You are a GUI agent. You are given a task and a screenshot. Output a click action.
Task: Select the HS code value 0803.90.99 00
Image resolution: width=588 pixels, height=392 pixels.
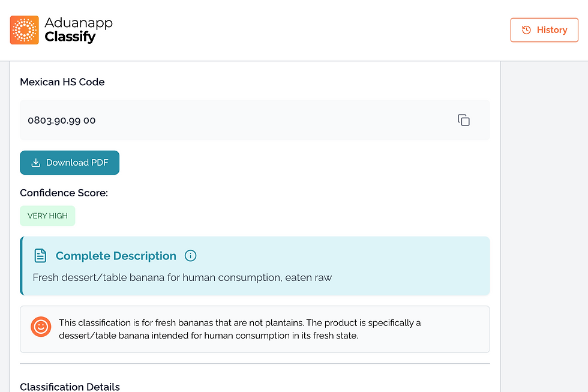62,120
